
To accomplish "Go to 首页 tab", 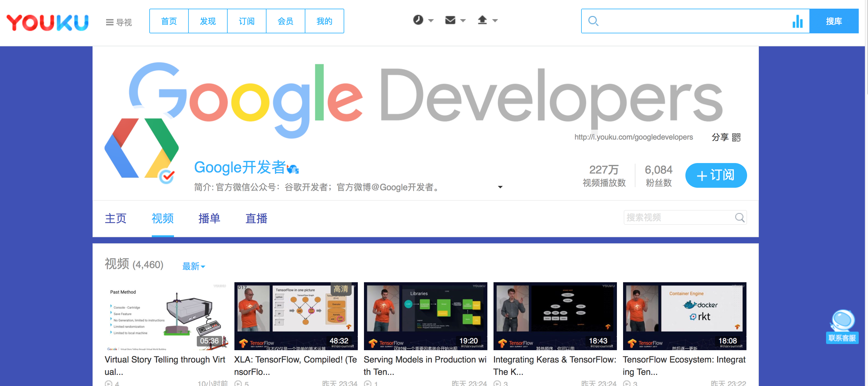I will [x=169, y=21].
